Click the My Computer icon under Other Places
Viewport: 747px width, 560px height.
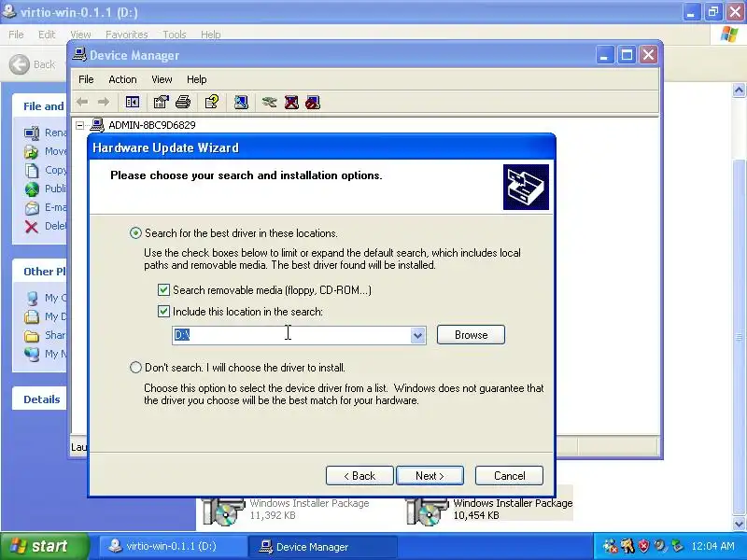click(x=32, y=298)
